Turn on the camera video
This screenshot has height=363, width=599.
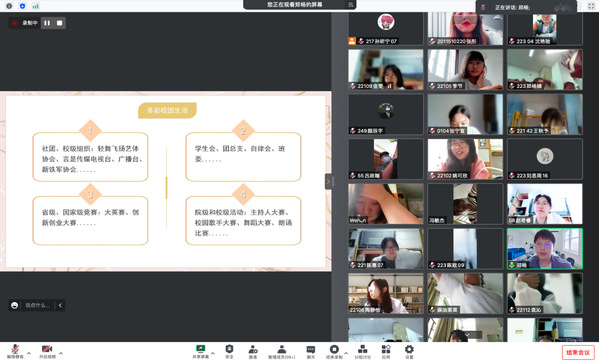(x=47, y=351)
